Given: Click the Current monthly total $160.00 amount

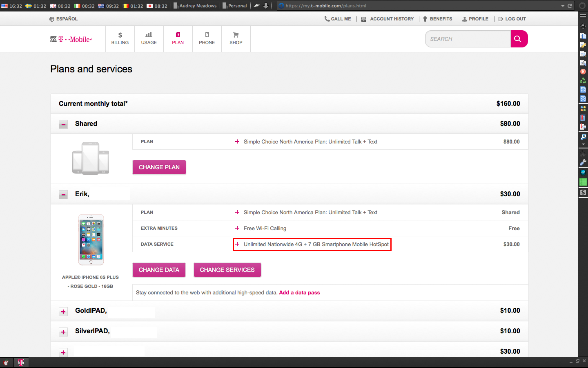Looking at the screenshot, I should (508, 104).
